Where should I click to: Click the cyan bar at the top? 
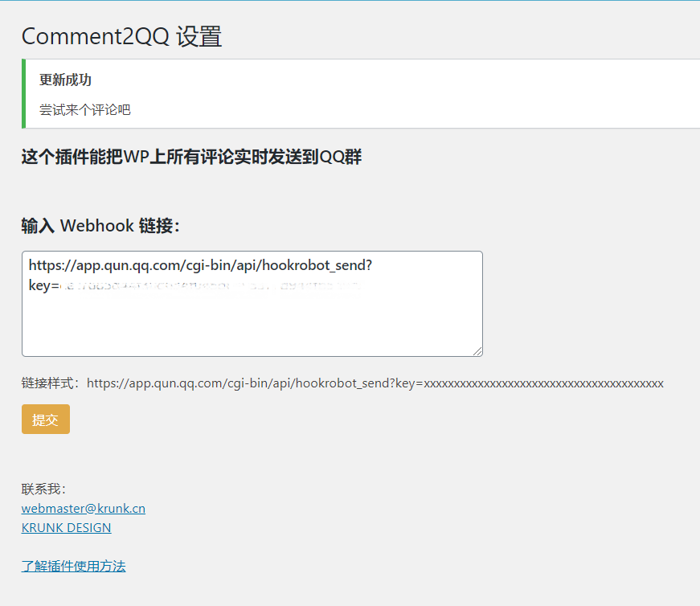[350, 2]
